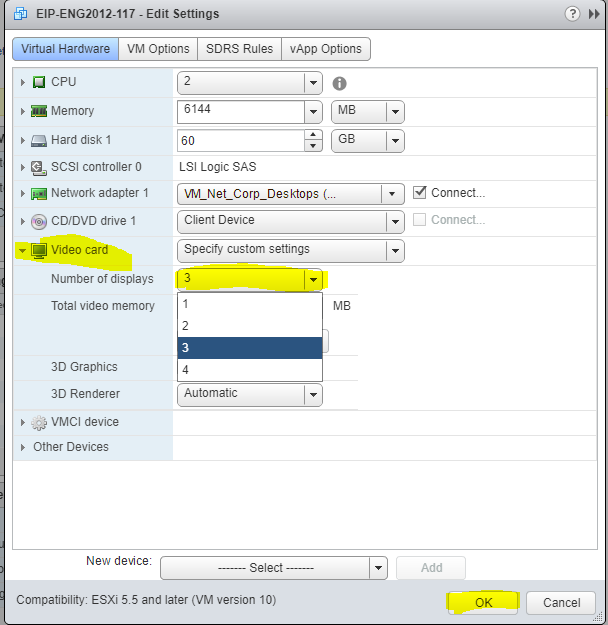Open the CPU count dropdown
This screenshot has height=625, width=608.
pos(313,83)
